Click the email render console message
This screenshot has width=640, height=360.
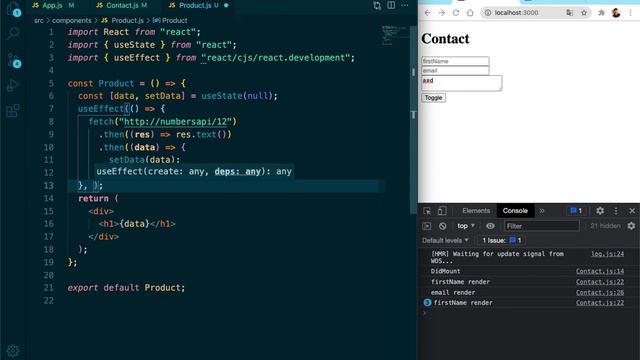point(453,292)
